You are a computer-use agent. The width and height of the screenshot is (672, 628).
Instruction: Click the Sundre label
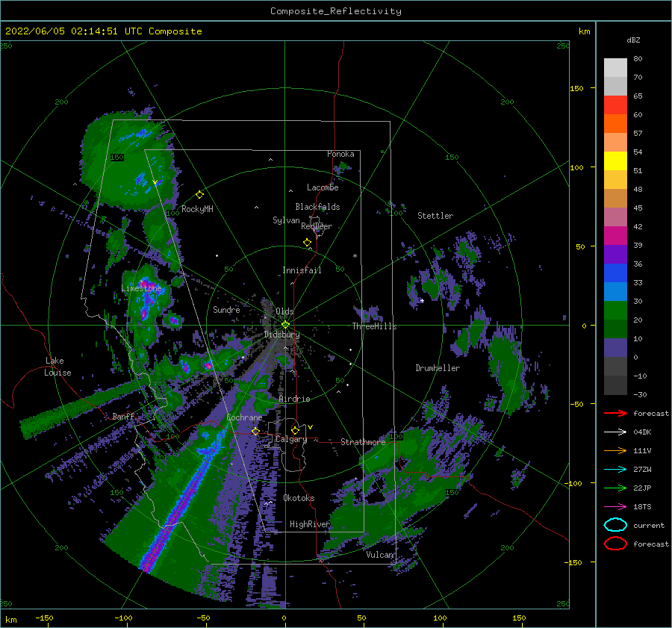(226, 309)
